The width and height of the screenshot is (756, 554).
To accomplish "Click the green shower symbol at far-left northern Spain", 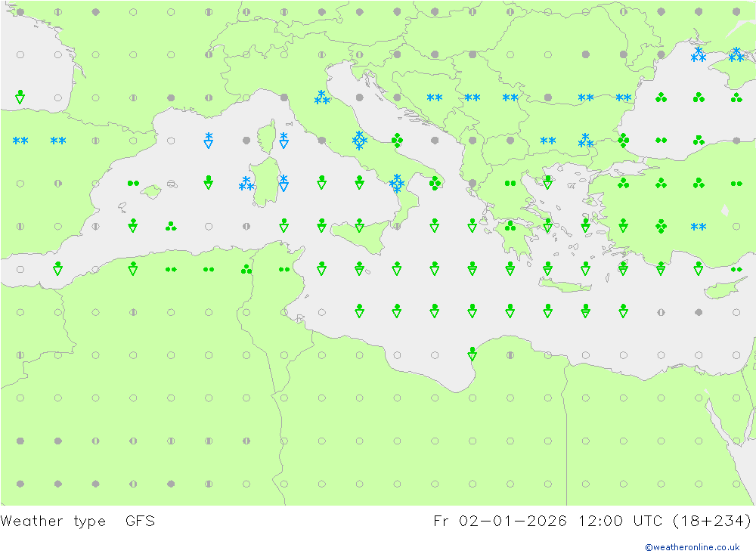I will pos(20,97).
